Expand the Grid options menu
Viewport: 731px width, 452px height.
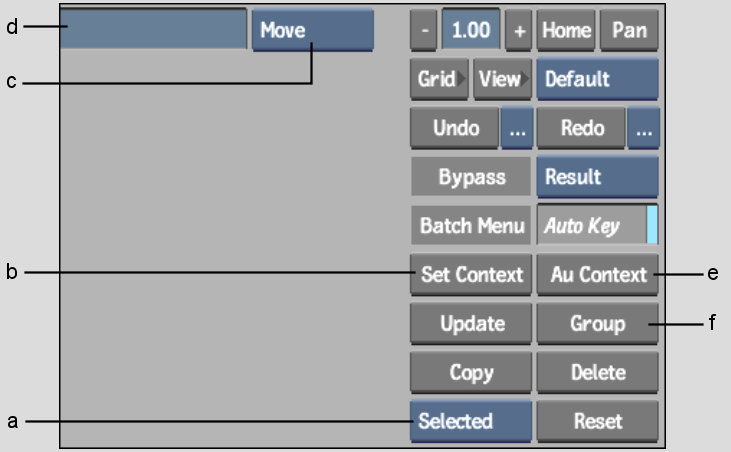439,79
